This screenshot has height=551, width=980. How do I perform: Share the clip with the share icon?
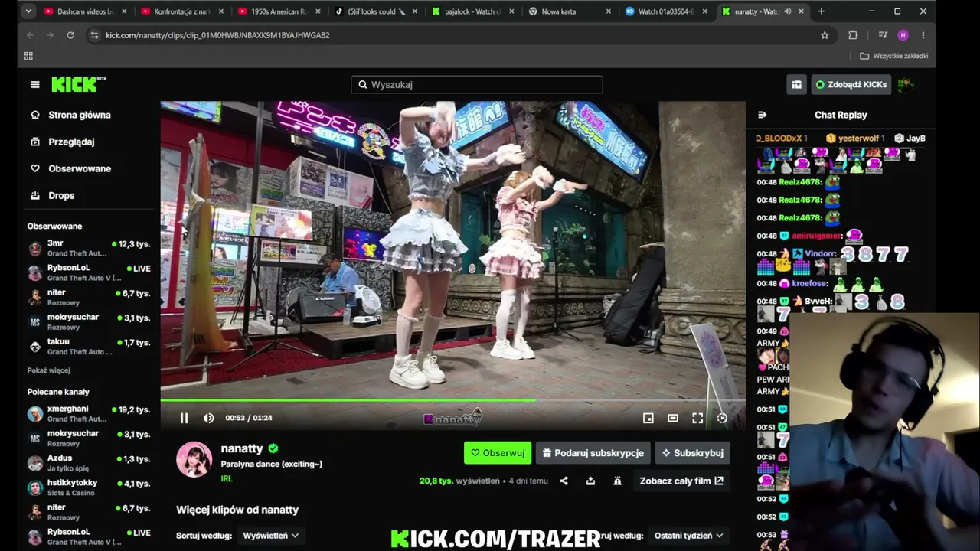click(564, 481)
